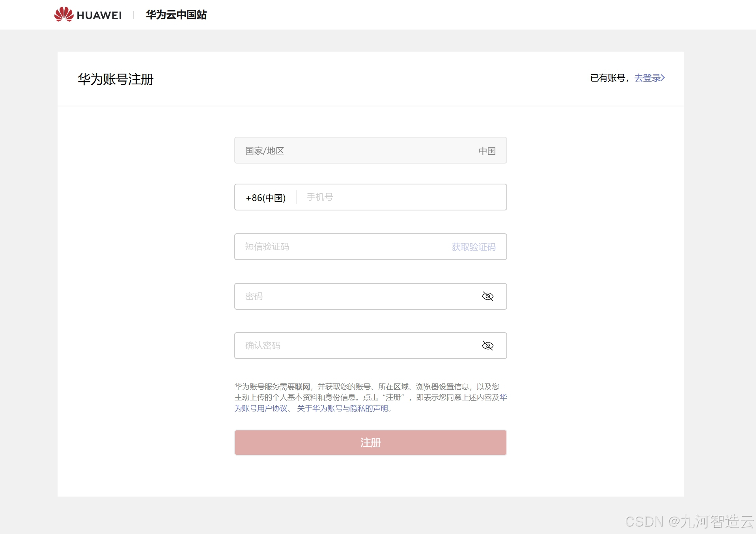Click the 已有账号 text label
Screen dimensions: 756x534
[x=608, y=78]
